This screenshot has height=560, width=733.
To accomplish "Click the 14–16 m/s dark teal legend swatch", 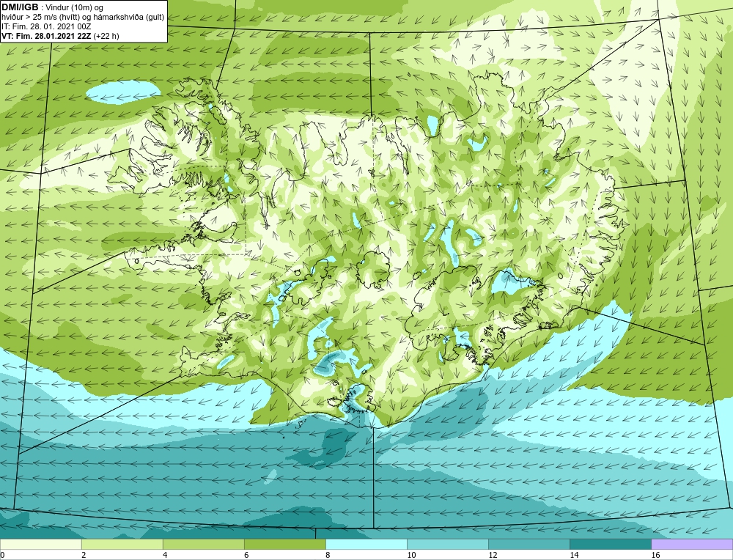I will pyautogui.click(x=610, y=544).
